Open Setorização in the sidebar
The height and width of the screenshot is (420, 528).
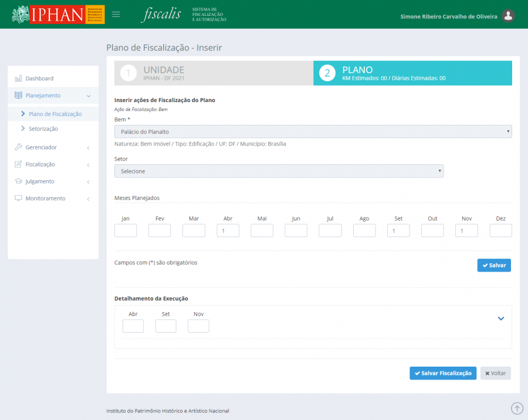click(43, 128)
